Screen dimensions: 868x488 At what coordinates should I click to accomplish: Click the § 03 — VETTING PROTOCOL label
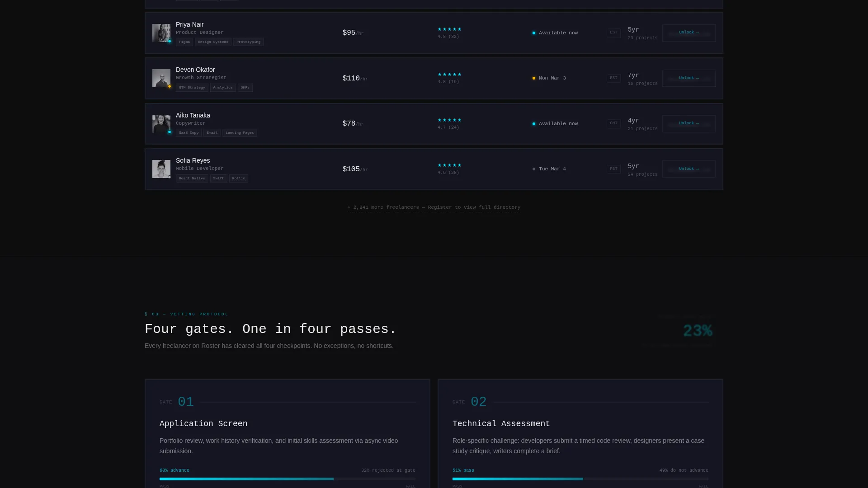[x=187, y=314]
